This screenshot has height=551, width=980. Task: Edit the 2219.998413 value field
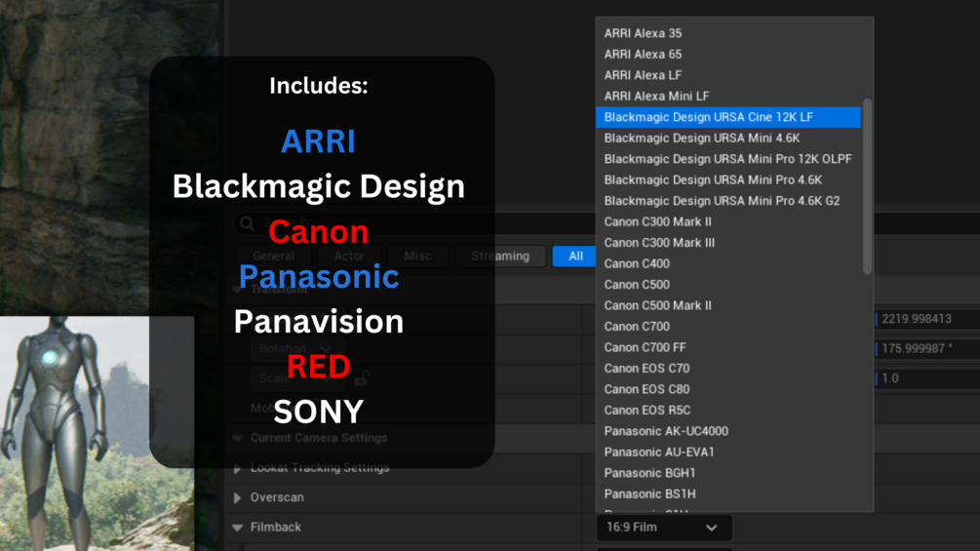tap(927, 319)
